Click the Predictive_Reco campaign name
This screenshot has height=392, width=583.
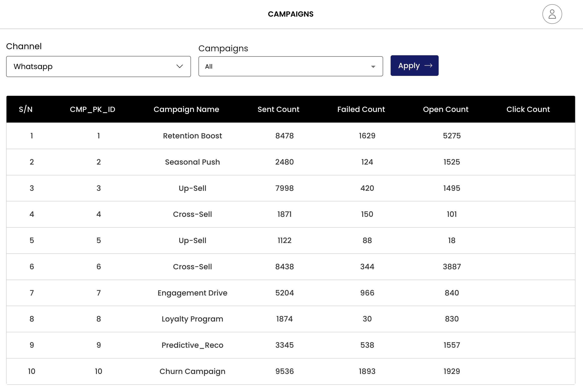pos(192,345)
